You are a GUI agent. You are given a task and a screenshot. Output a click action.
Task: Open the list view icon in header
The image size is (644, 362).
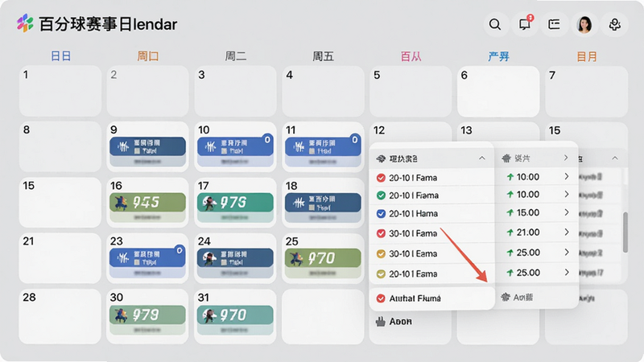click(x=555, y=25)
